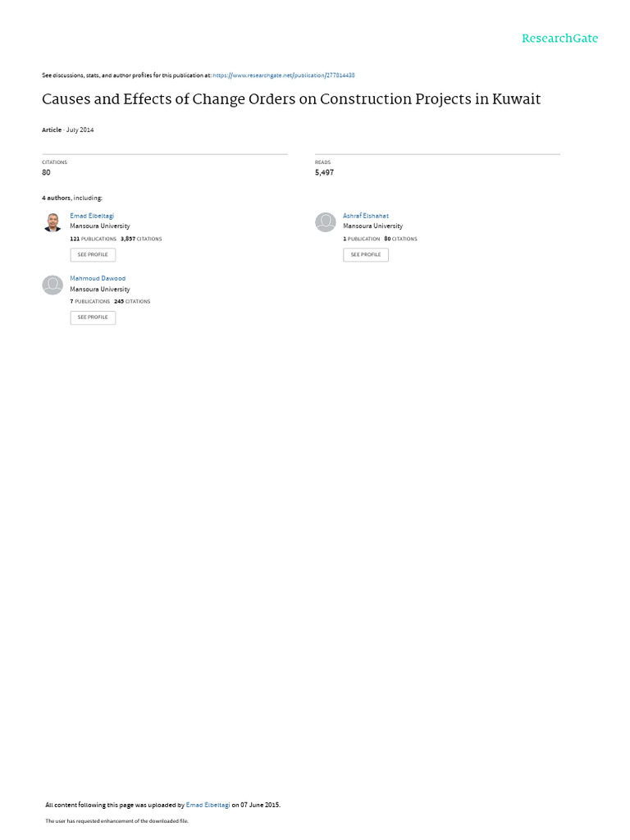
Task: Open Ashraf Elshahat author name link
Action: click(366, 216)
